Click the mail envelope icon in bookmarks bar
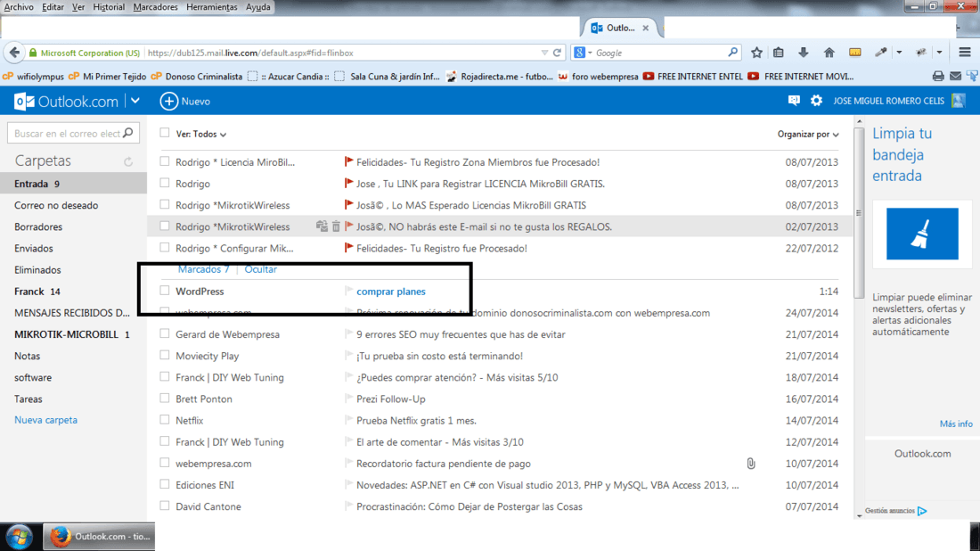Viewport: 980px width, 551px height. (956, 77)
